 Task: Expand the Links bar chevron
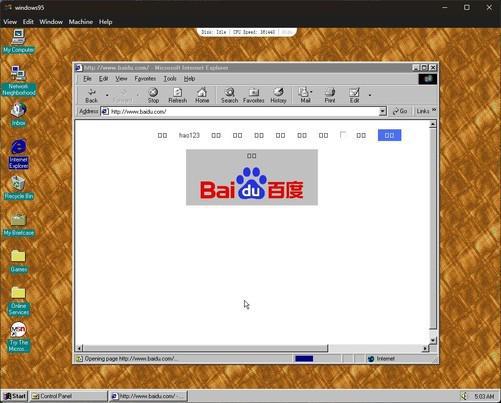pyautogui.click(x=434, y=110)
